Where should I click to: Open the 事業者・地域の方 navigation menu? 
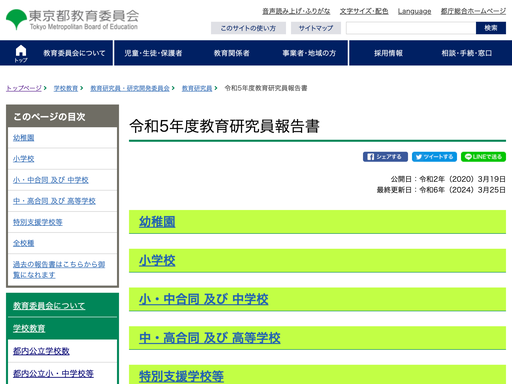(x=309, y=53)
